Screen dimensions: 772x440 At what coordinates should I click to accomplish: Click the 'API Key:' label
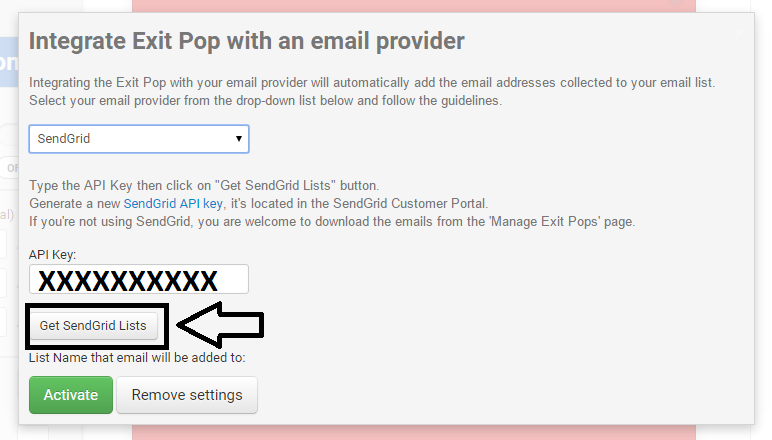[52, 255]
